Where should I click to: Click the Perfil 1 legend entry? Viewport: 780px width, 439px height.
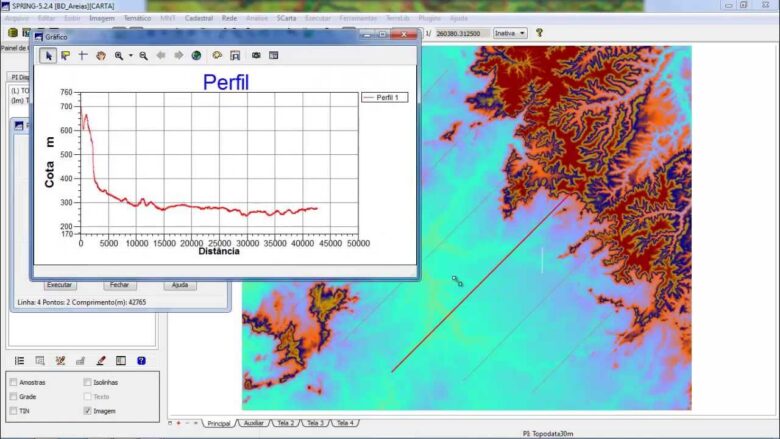tap(384, 97)
